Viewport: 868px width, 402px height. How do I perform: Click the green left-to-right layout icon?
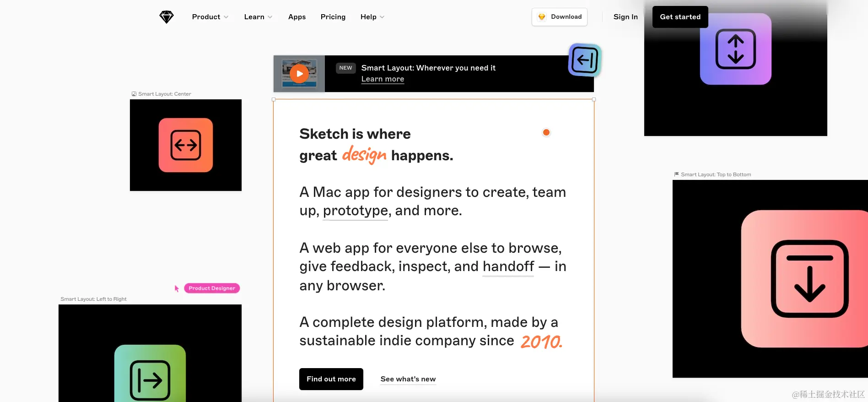[x=150, y=374]
